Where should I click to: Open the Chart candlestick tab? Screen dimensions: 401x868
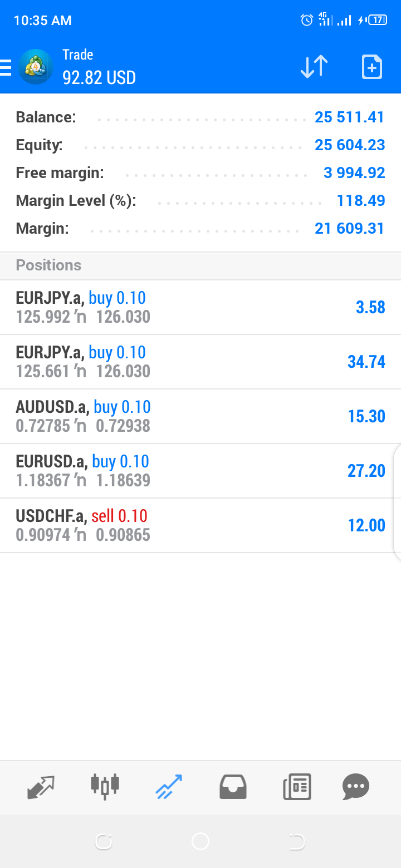[105, 786]
